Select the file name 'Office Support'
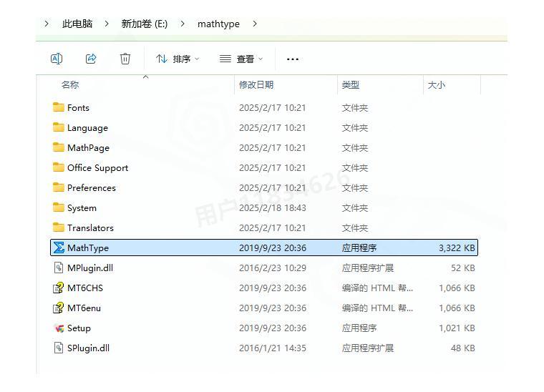The width and height of the screenshot is (544, 392). (97, 168)
